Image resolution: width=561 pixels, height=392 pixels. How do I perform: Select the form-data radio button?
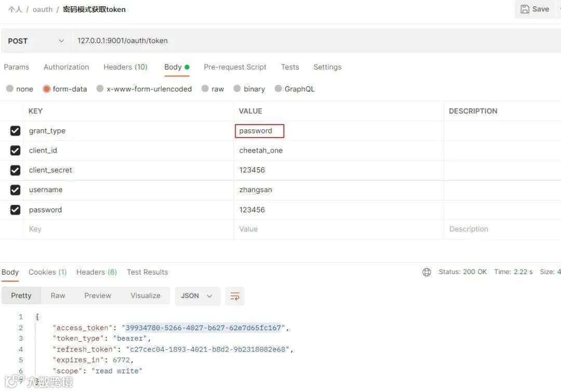coord(47,89)
